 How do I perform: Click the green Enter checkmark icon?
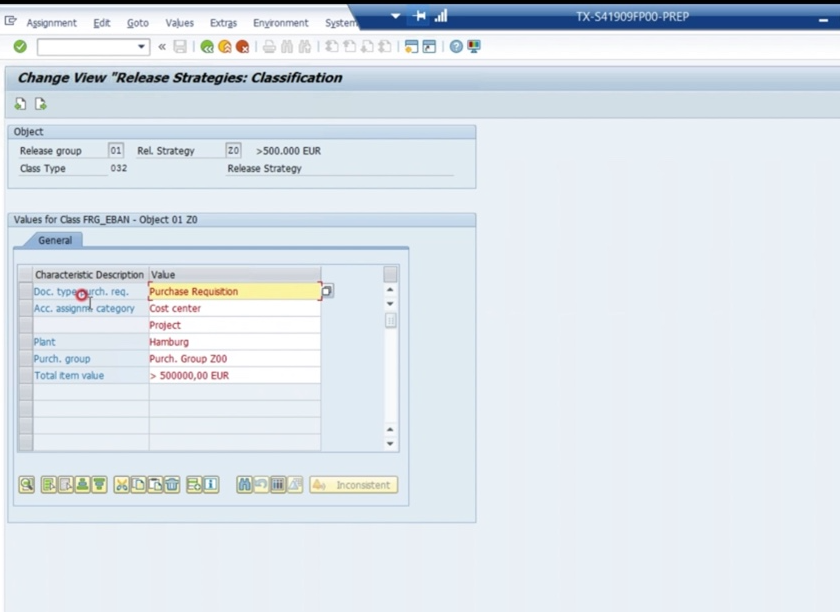click(20, 47)
